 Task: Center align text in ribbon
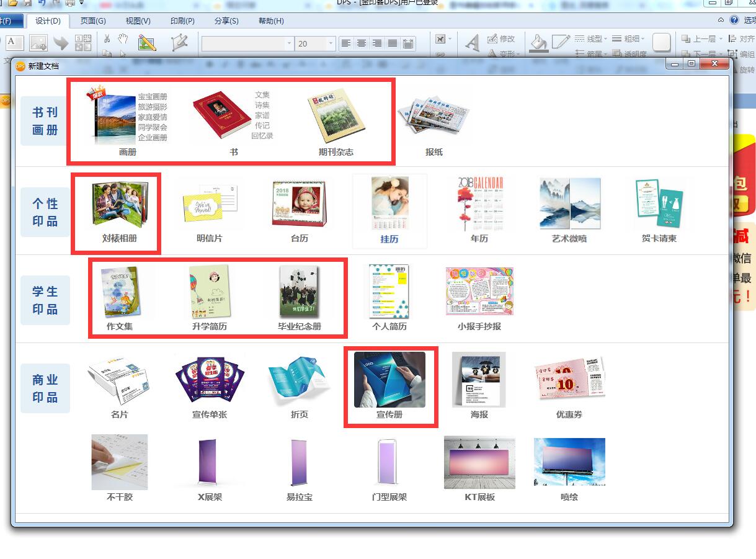[362, 43]
